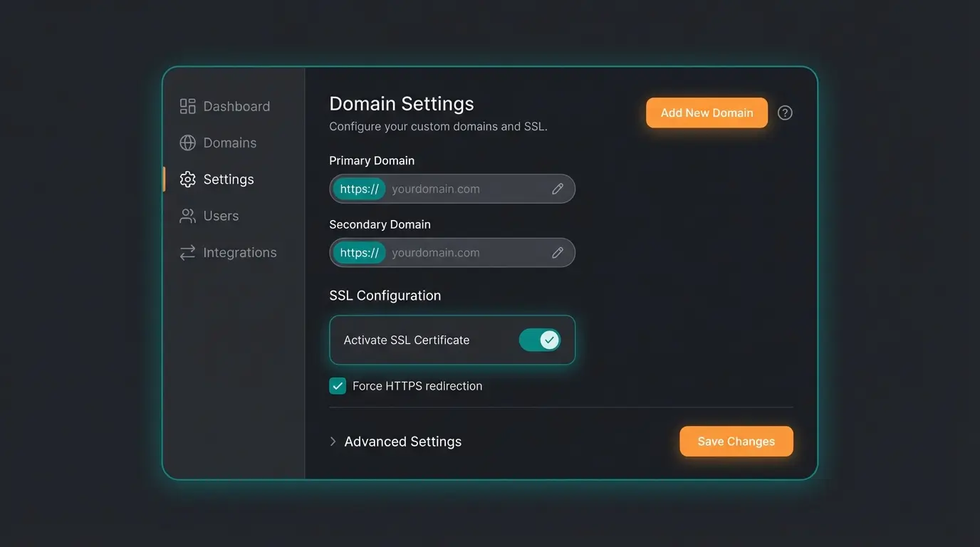Open the help question mark icon
This screenshot has height=547, width=980.
(785, 113)
